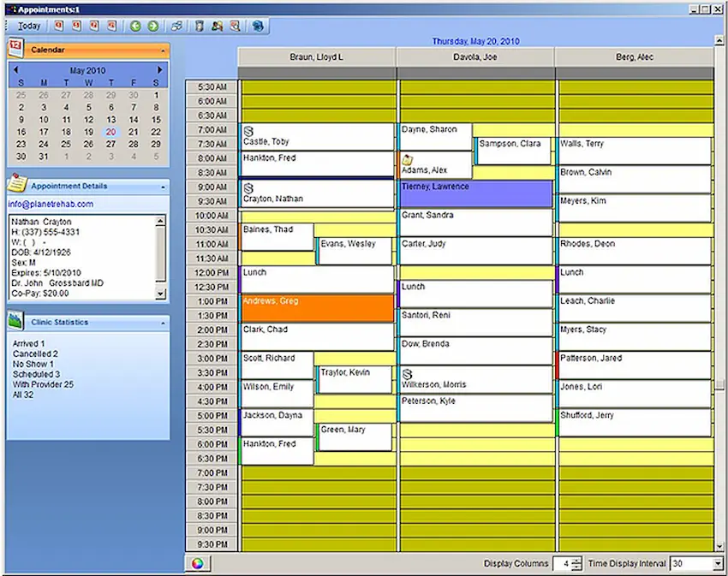Open the Time Display Interval dropdown
The height and width of the screenshot is (576, 728).
[x=717, y=563]
